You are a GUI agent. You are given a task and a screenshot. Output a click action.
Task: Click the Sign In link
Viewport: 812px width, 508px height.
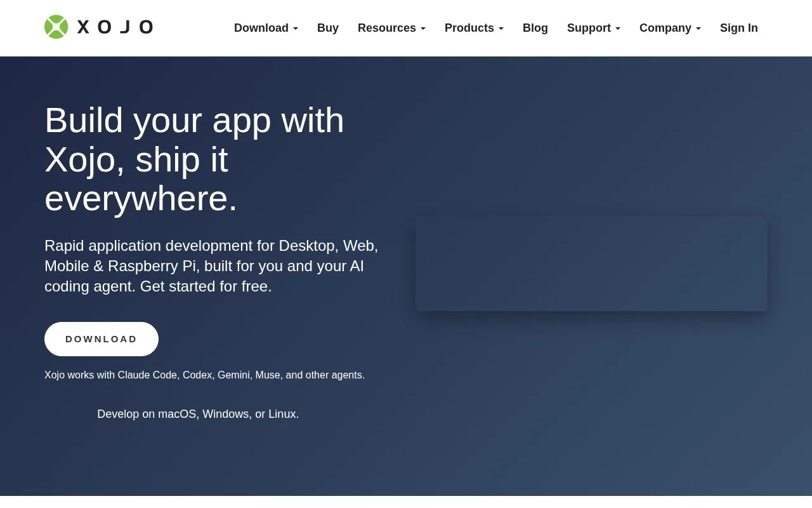(x=739, y=28)
